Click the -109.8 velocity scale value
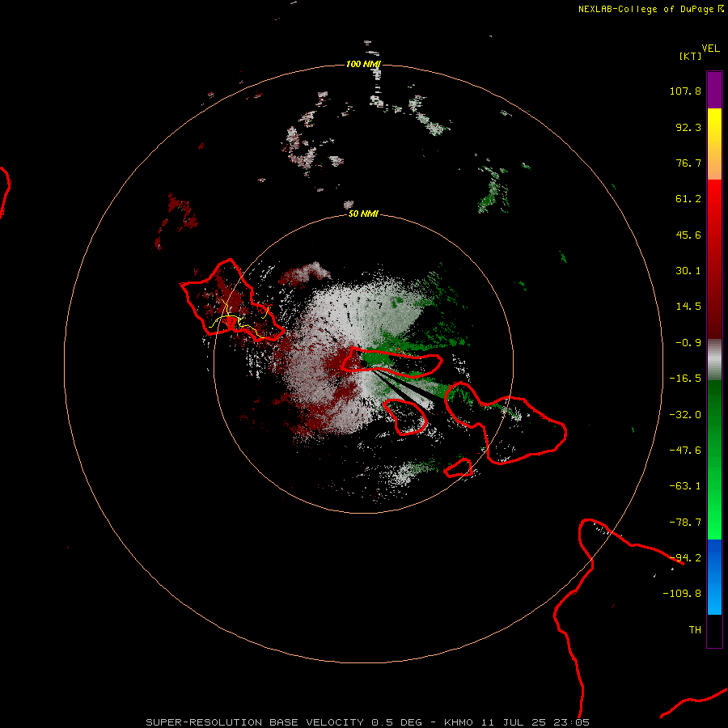Screen dimensions: 728x728 pos(682,594)
